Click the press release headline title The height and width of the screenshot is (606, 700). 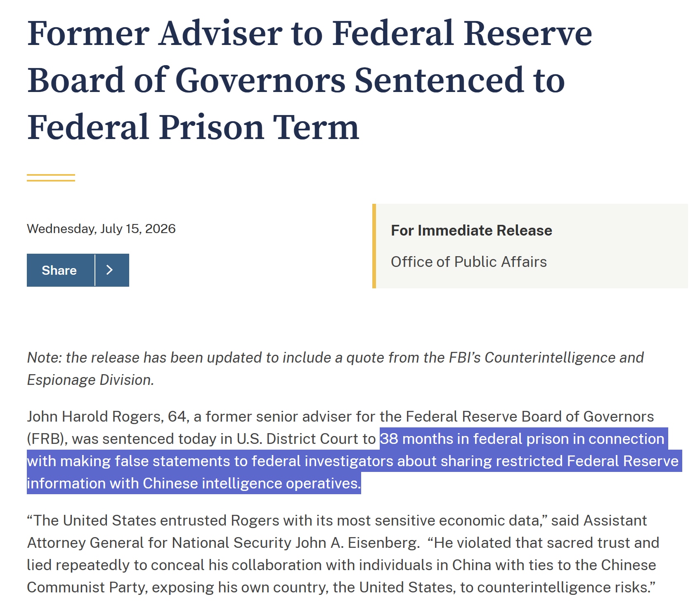(310, 80)
